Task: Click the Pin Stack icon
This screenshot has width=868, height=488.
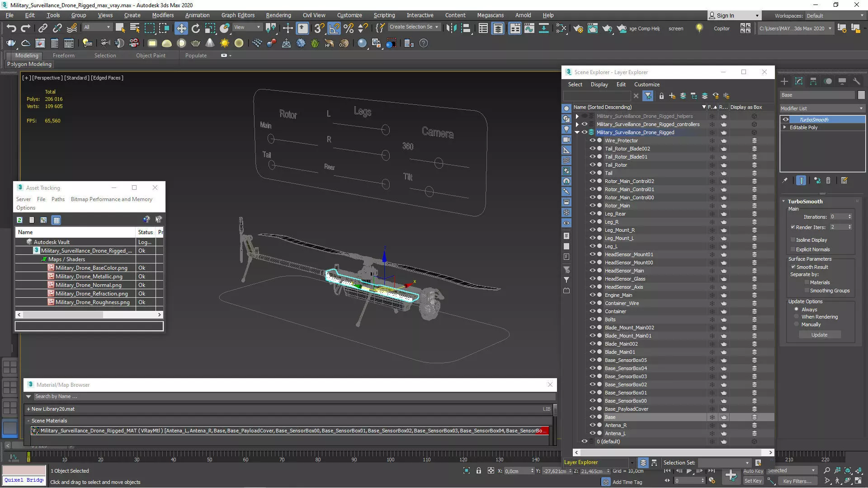Action: (x=785, y=180)
